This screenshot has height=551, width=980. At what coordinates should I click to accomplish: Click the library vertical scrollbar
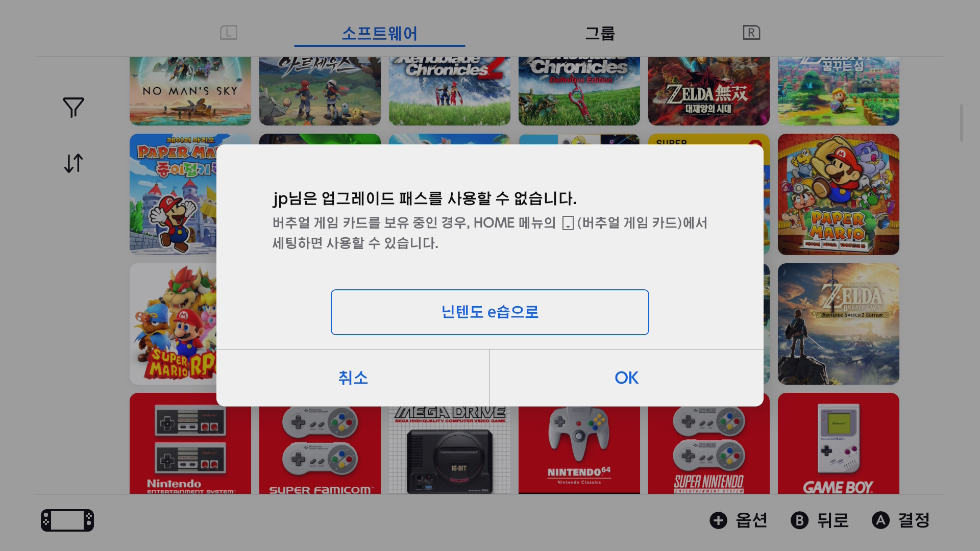tap(962, 123)
